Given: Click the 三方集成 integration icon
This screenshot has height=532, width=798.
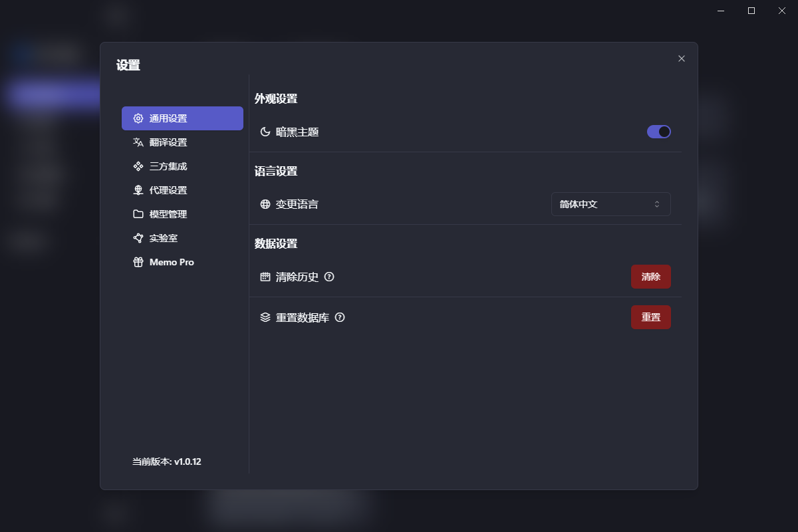Looking at the screenshot, I should click(138, 166).
